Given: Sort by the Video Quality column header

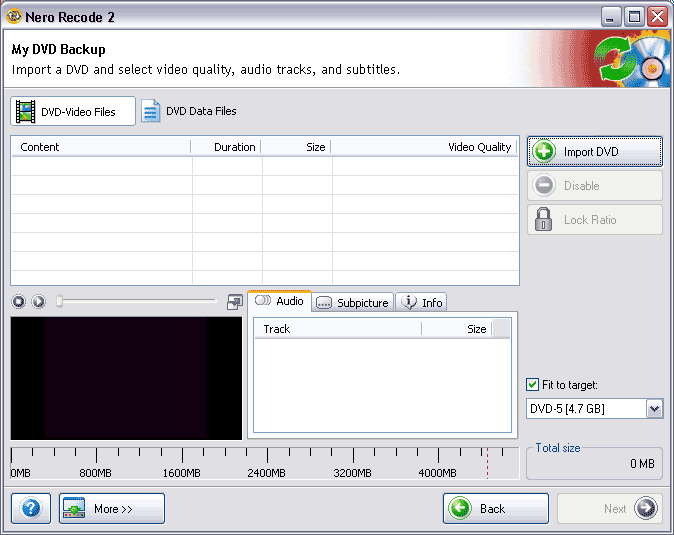Looking at the screenshot, I should tap(424, 147).
